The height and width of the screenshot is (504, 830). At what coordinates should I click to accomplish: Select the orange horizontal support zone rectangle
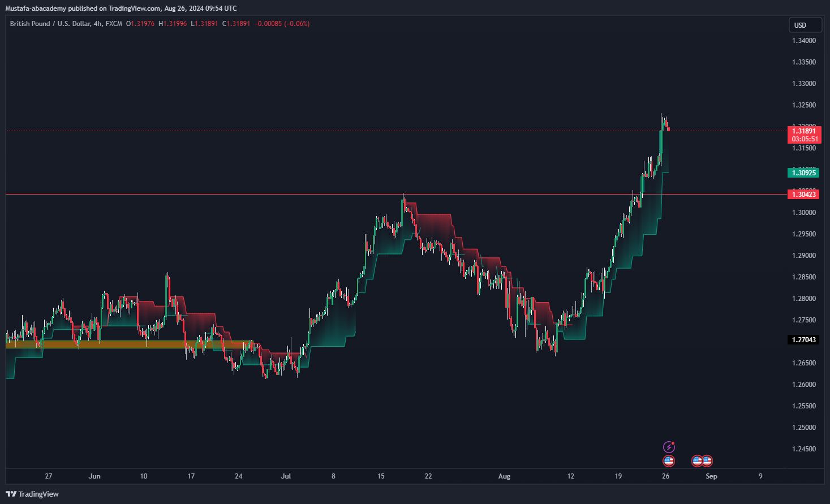tap(113, 344)
